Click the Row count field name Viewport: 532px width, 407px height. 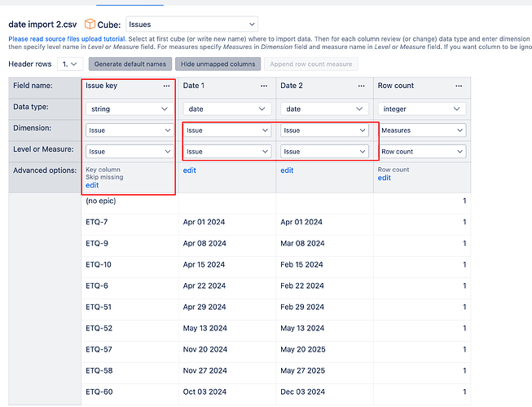396,86
